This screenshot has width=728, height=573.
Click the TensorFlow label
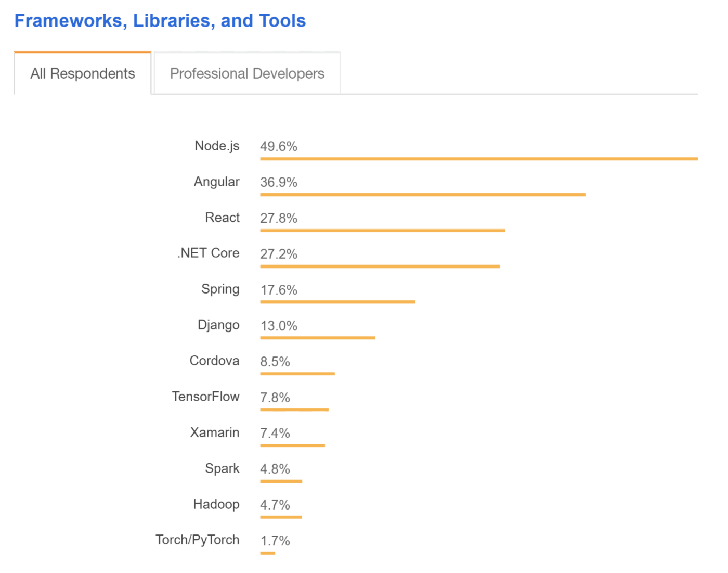[x=205, y=397]
